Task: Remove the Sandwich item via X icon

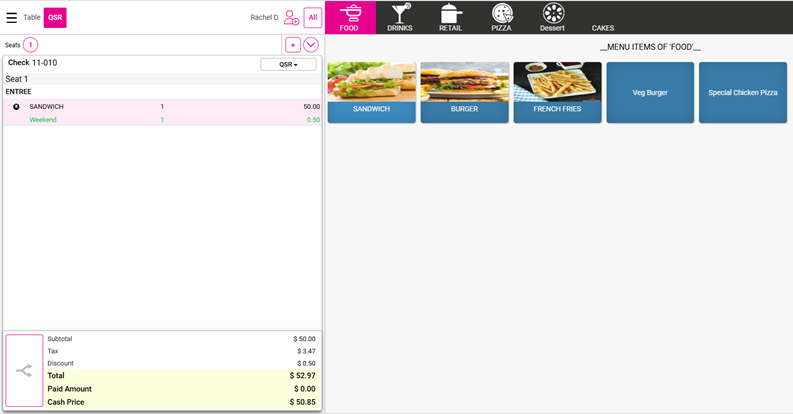Action: point(16,106)
